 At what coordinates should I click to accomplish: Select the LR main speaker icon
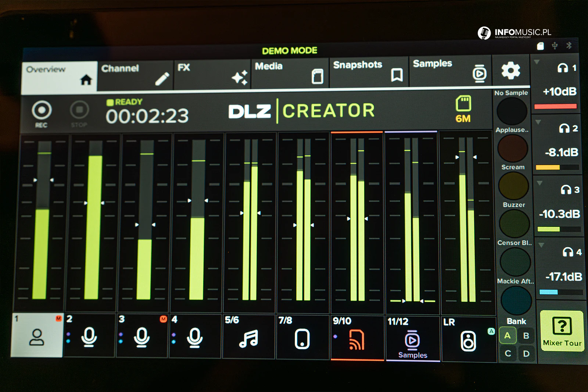click(x=469, y=341)
